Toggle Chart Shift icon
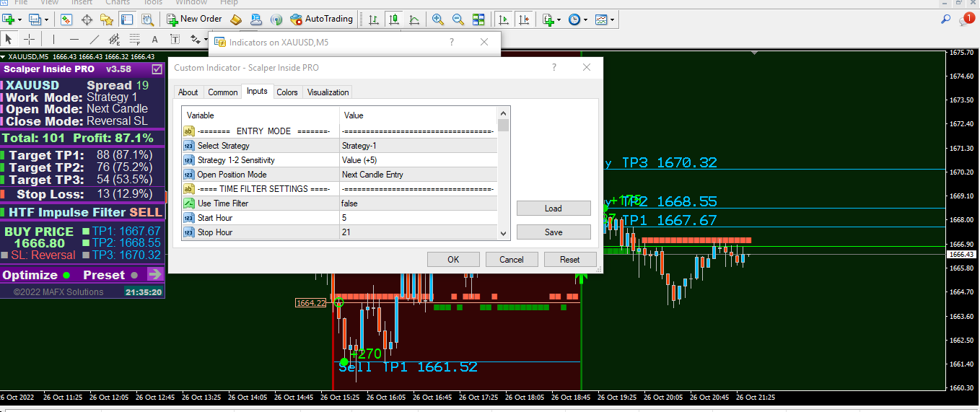 point(524,19)
